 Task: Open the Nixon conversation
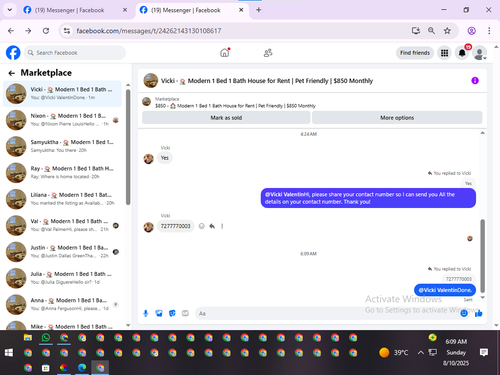tap(62, 120)
